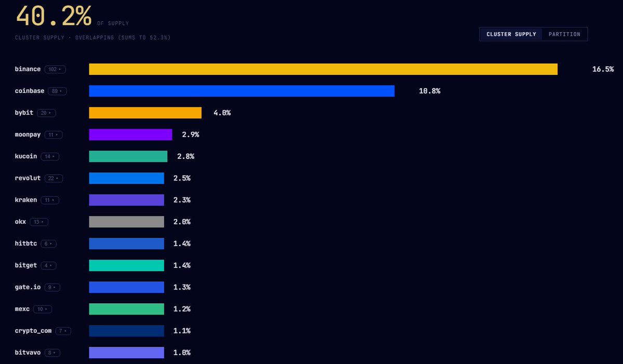Expand the moonpay 11 cluster badge
The image size is (623, 364).
pyautogui.click(x=53, y=134)
